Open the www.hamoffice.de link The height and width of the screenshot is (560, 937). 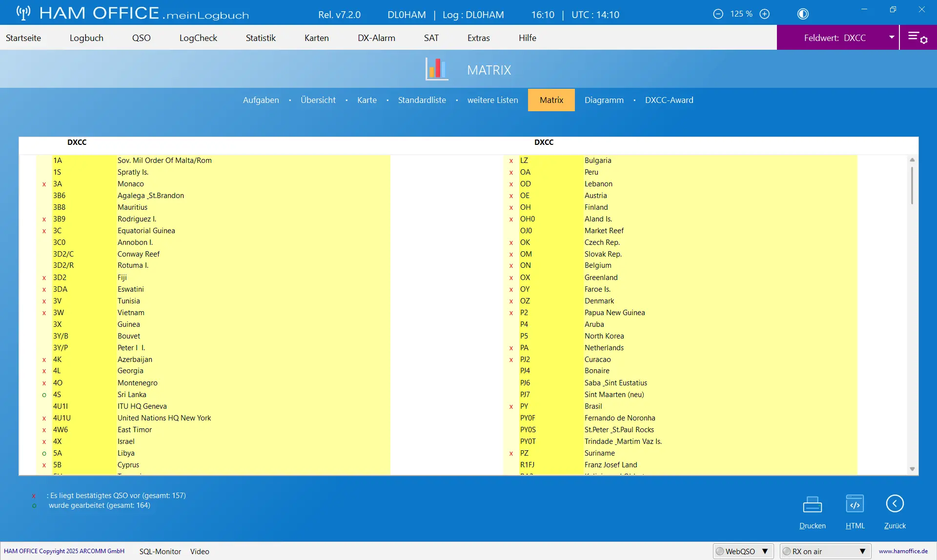pos(903,551)
